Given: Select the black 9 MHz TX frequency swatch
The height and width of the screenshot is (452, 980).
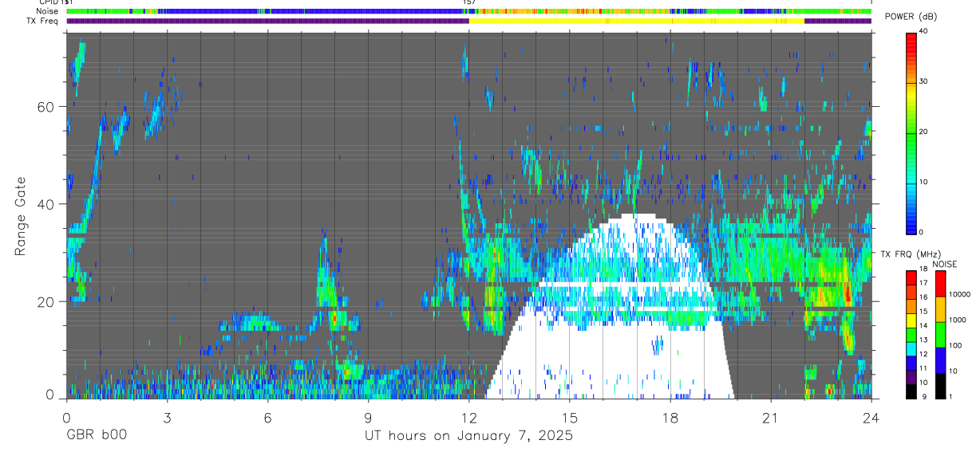Looking at the screenshot, I should pyautogui.click(x=911, y=394).
